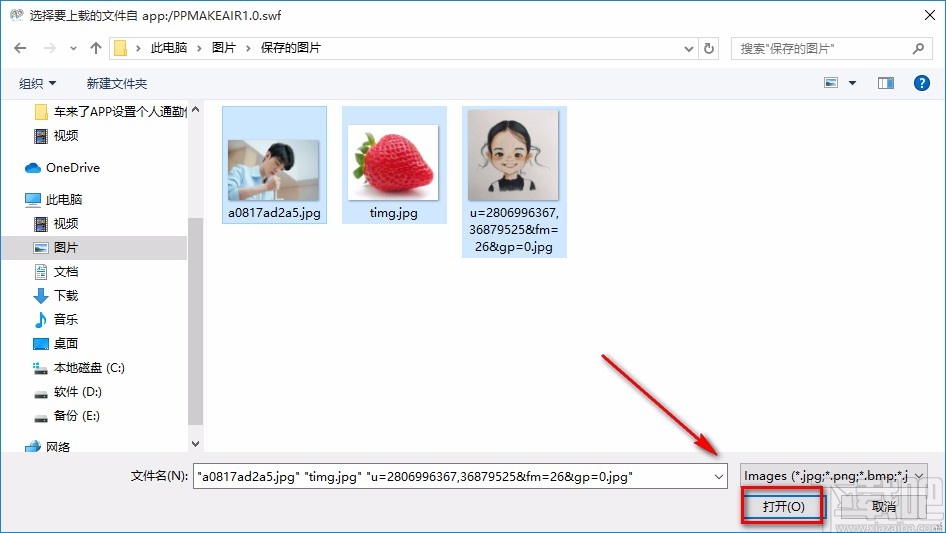This screenshot has width=946, height=533.
Task: Select 此电脑 in the sidebar tree
Action: [53, 199]
